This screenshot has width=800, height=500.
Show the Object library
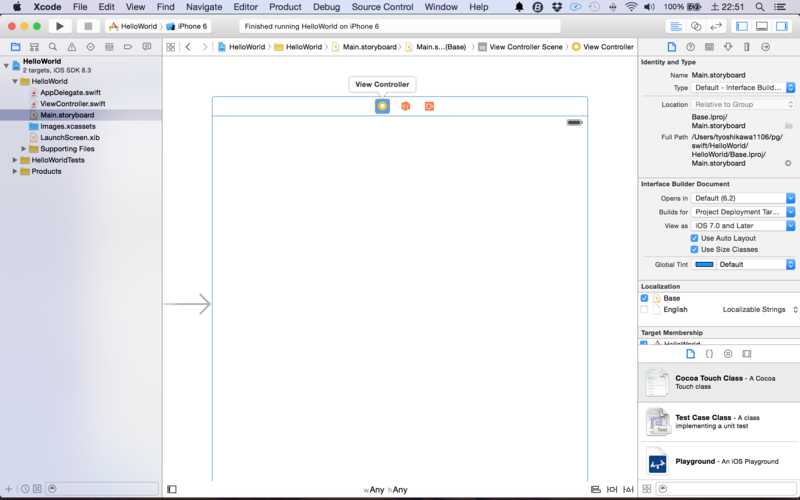click(728, 354)
